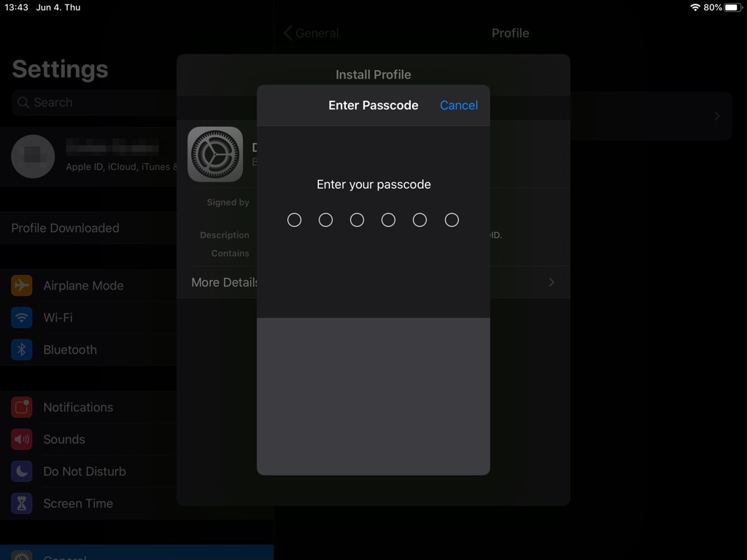Tap the Screen Time hourglass icon
This screenshot has width=747, height=560.
click(22, 504)
